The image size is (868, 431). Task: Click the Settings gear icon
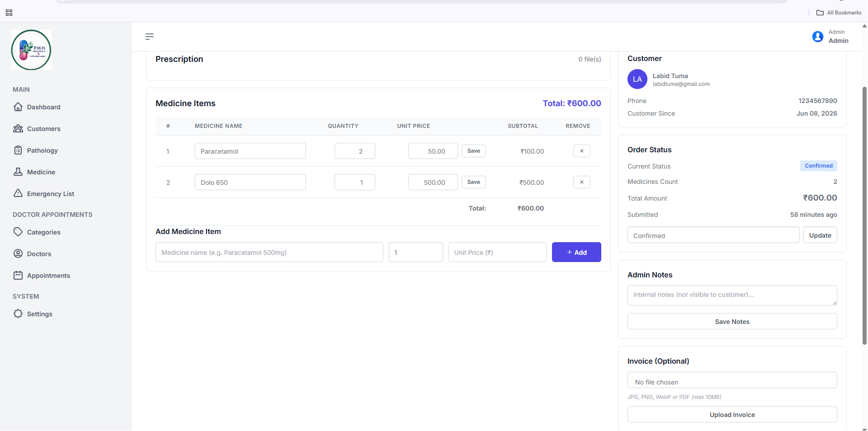coord(18,314)
